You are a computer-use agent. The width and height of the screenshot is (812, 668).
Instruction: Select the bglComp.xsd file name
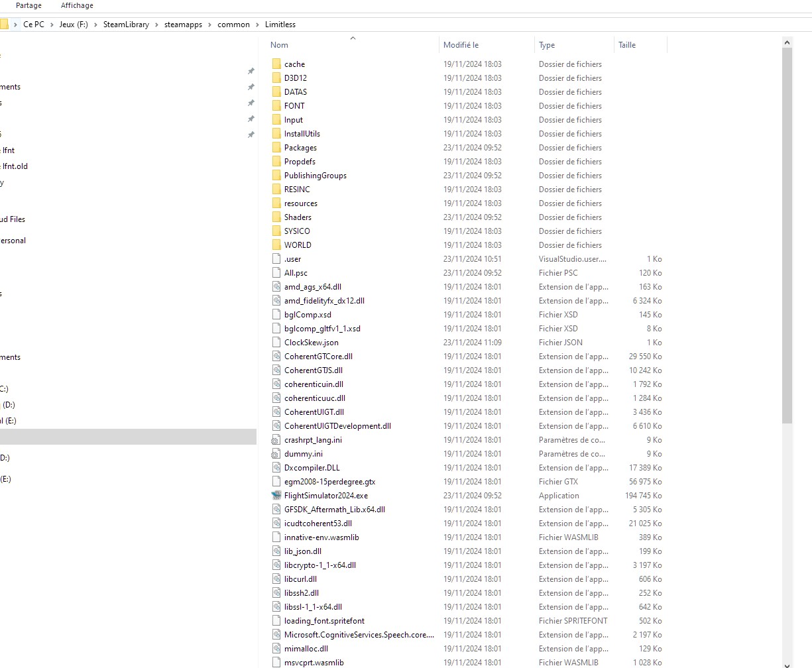[x=308, y=315]
